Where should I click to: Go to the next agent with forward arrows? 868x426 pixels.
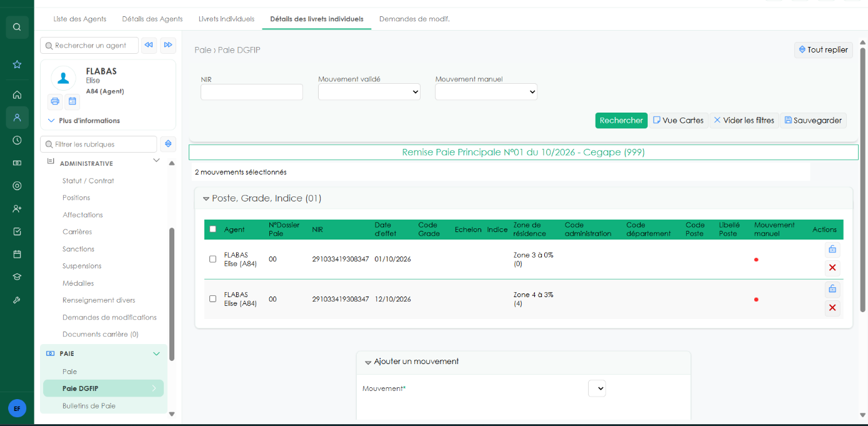(168, 45)
